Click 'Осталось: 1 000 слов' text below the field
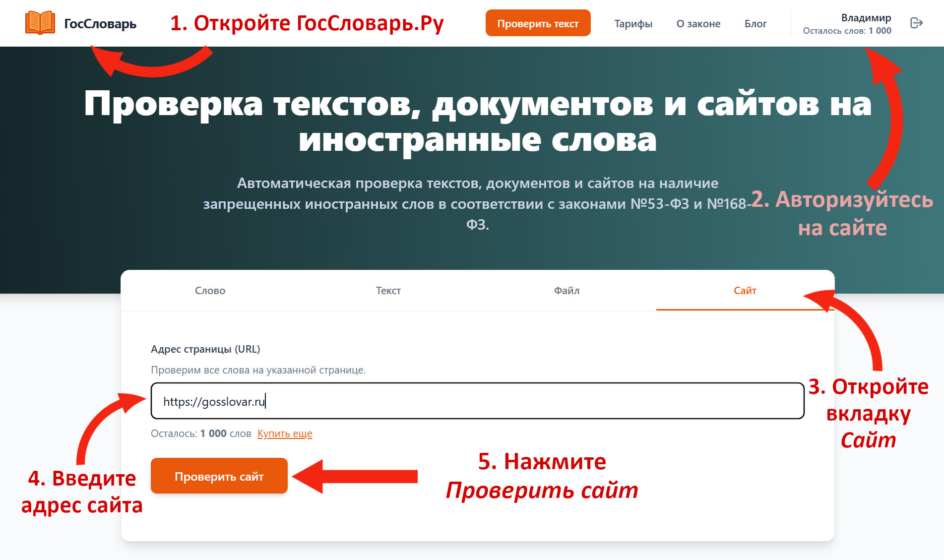Screen dimensions: 944x560 [201, 433]
